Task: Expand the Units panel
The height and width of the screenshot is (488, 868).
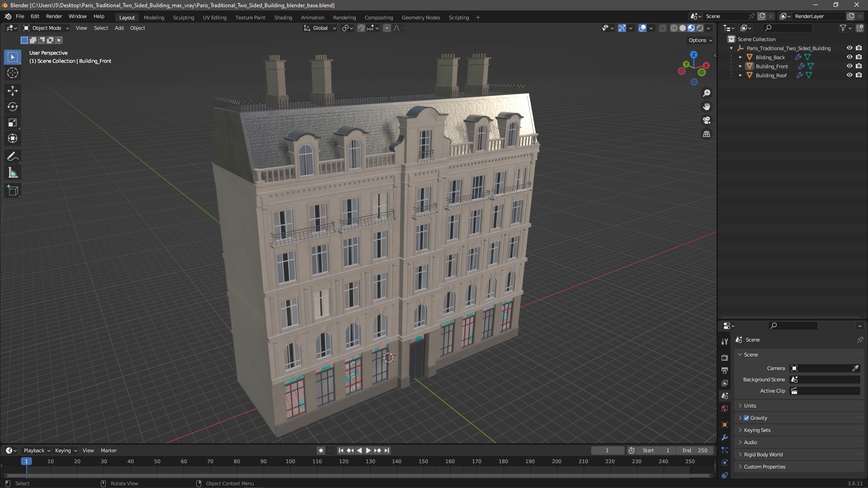Action: tap(750, 406)
